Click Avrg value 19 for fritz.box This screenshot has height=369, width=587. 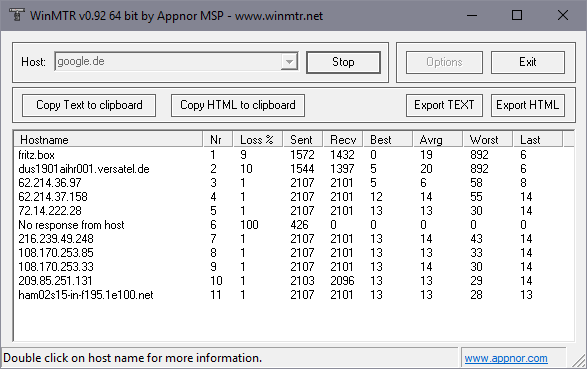(x=426, y=155)
